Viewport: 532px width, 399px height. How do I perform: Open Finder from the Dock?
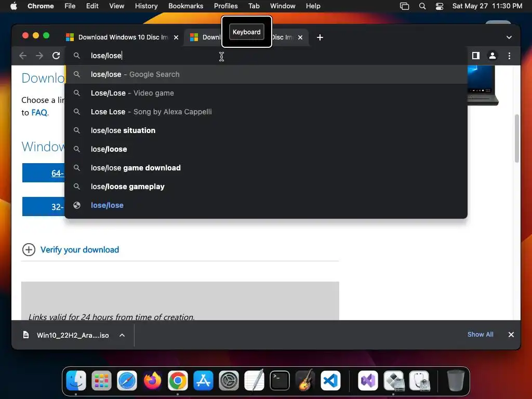[76, 380]
